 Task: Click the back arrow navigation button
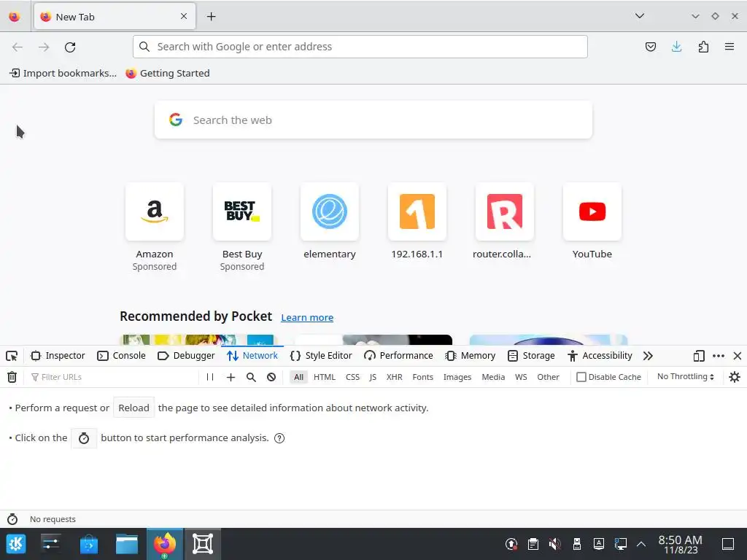pos(18,47)
